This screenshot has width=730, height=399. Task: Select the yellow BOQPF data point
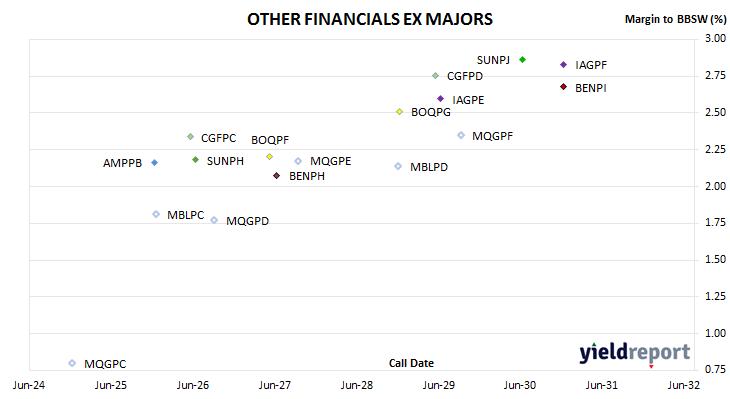[x=270, y=157]
